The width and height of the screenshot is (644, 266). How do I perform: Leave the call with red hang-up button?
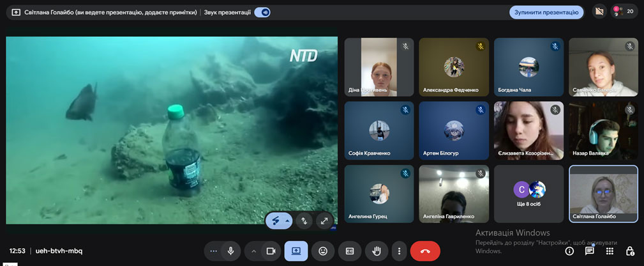point(425,251)
